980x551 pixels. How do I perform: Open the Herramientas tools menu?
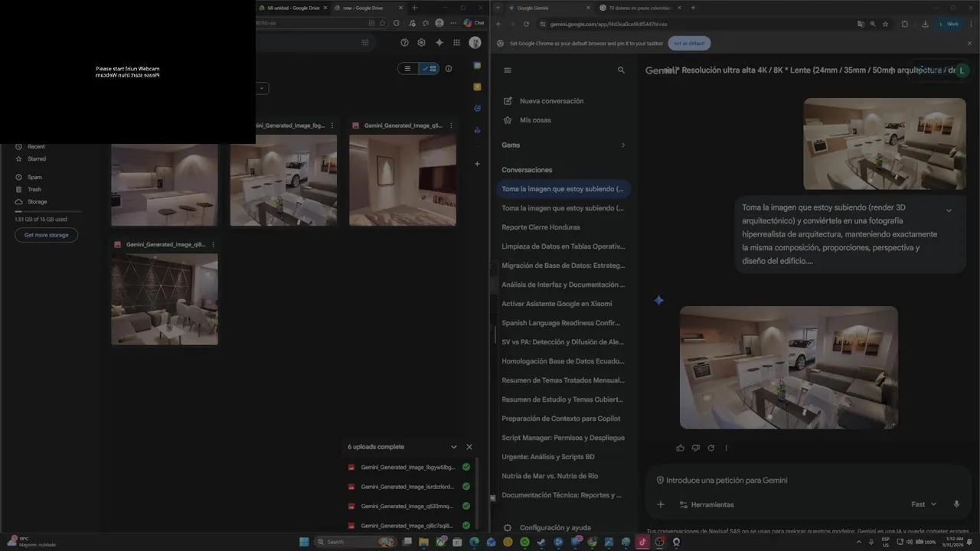coord(706,504)
